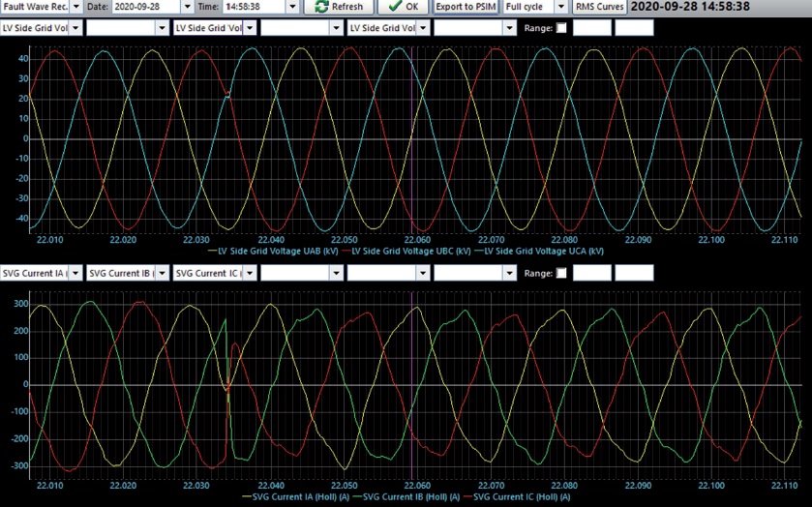812x507 pixels.
Task: Click the second Range input field of current chart
Action: click(x=634, y=273)
